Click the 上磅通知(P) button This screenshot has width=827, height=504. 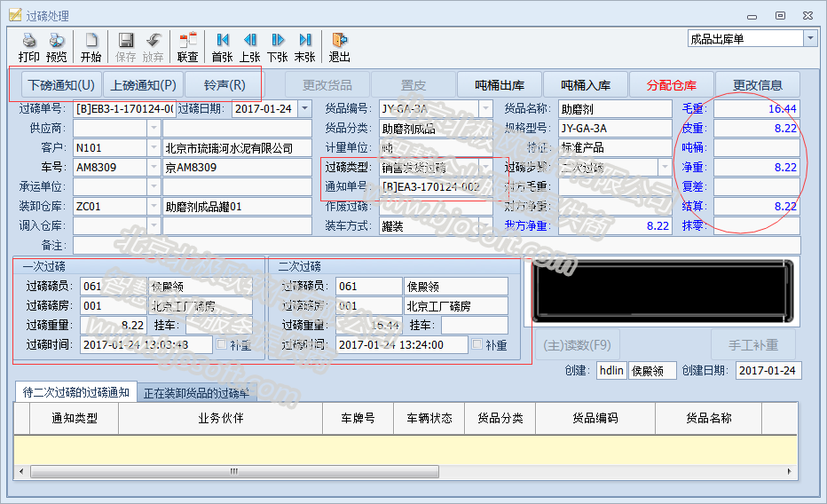point(143,85)
